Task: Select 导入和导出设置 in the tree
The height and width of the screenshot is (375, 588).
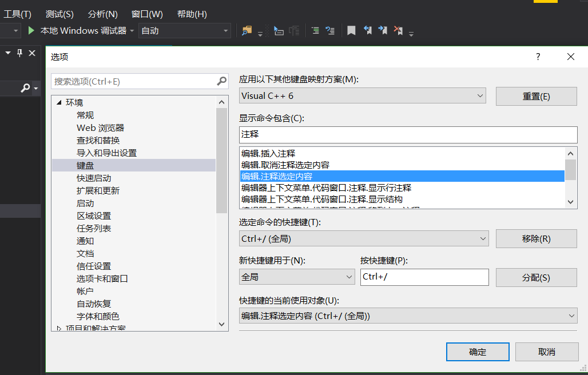Action: 106,153
